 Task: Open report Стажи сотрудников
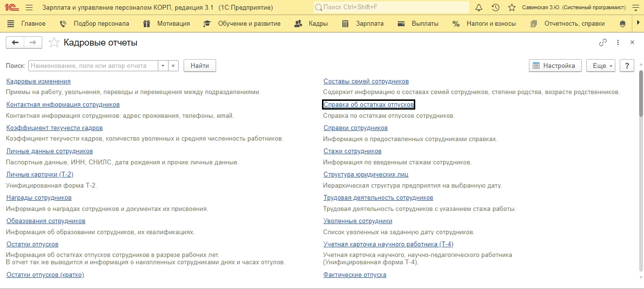point(353,151)
